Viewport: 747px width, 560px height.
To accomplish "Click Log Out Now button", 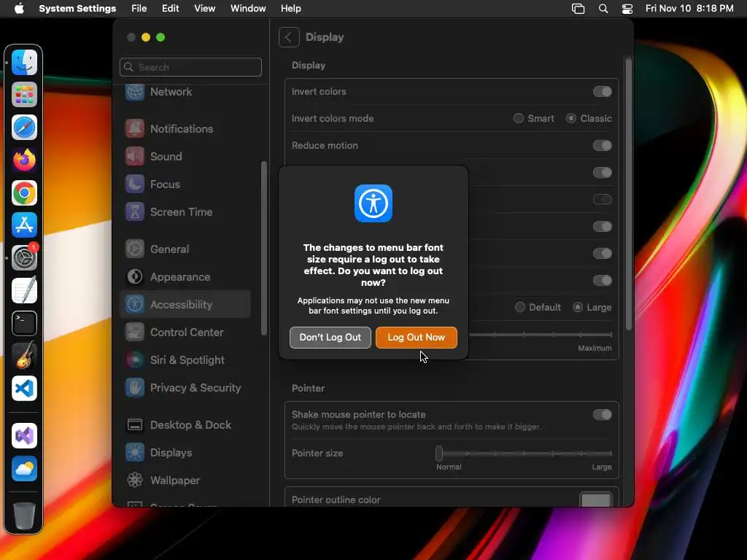I will [416, 337].
